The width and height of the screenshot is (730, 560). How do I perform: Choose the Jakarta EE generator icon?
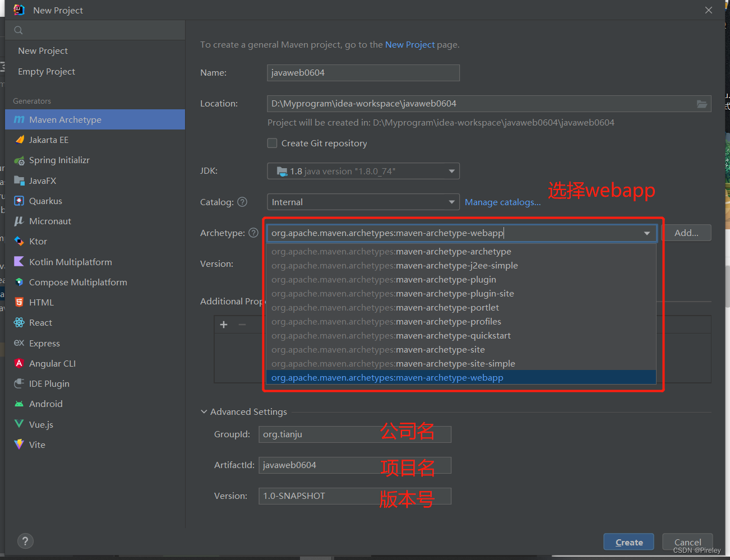19,140
